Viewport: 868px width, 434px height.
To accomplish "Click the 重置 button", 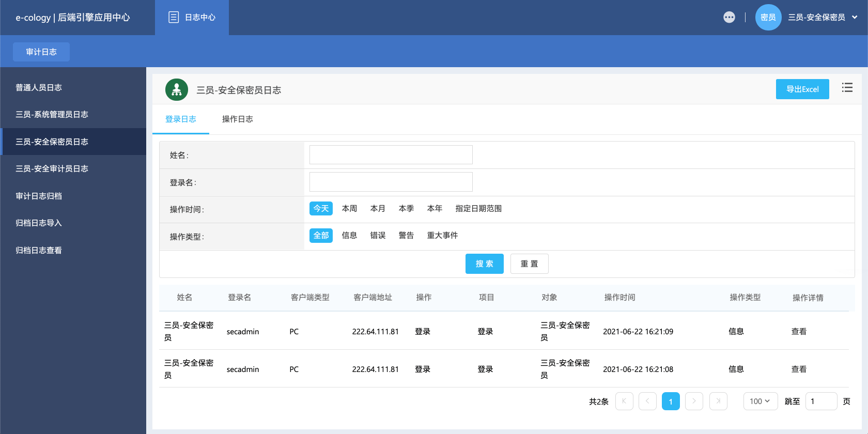I will (530, 263).
